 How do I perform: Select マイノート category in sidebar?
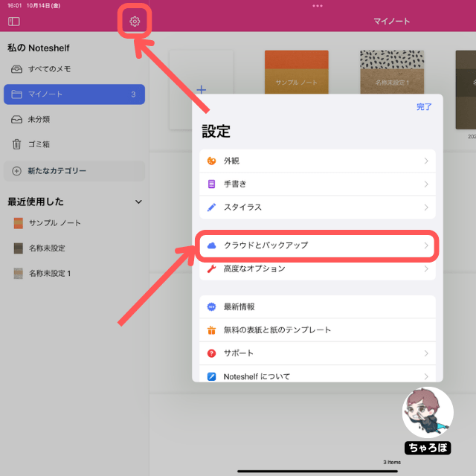74,94
